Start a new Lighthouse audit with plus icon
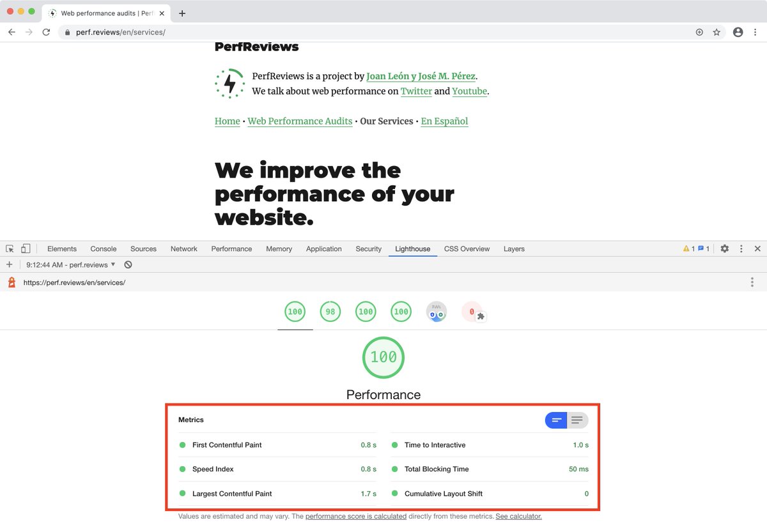767x532 pixels. (x=9, y=264)
